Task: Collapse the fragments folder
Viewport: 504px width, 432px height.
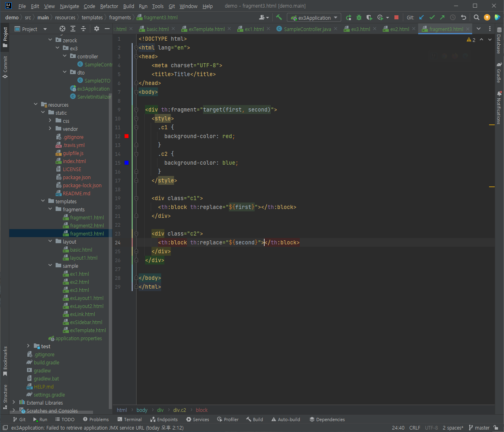Action: tap(50, 209)
